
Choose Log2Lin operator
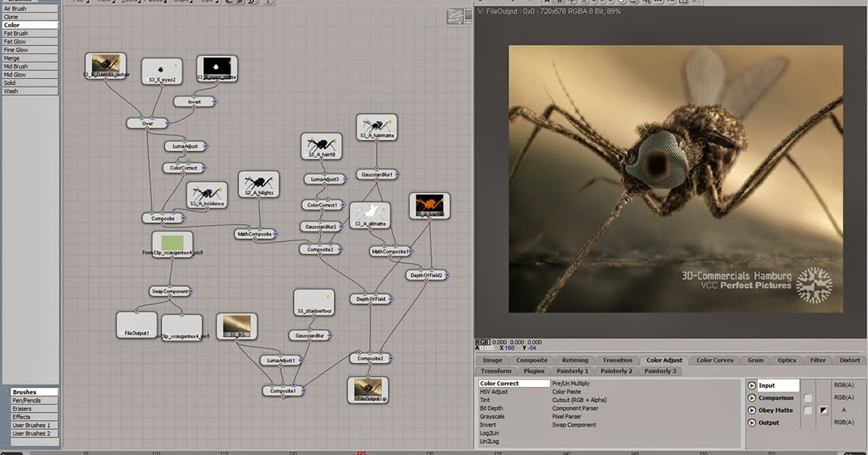pos(489,433)
